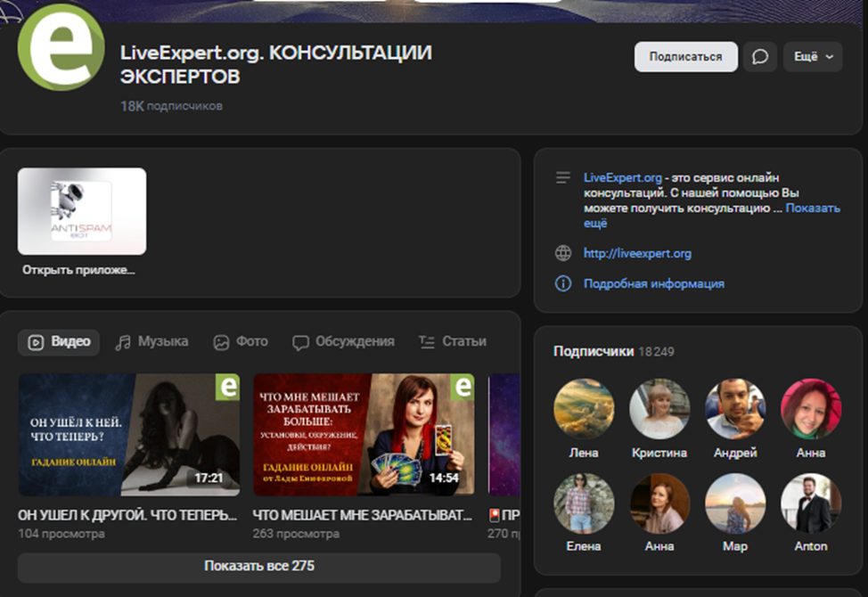Open Подробная информация details
Viewport: 868px width, 597px height.
(x=653, y=283)
